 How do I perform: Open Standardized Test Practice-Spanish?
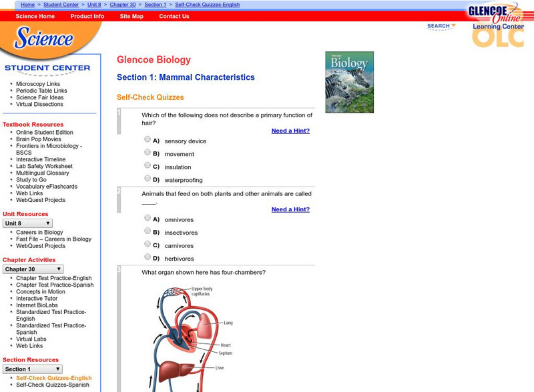click(x=51, y=329)
